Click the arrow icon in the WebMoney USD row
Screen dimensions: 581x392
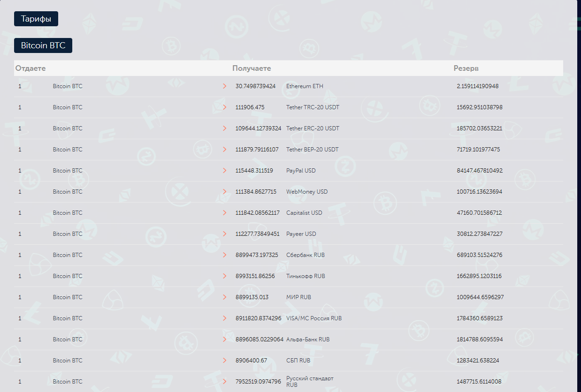click(x=225, y=192)
